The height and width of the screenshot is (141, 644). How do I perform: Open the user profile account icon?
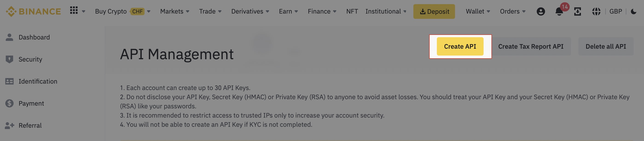pyautogui.click(x=540, y=11)
